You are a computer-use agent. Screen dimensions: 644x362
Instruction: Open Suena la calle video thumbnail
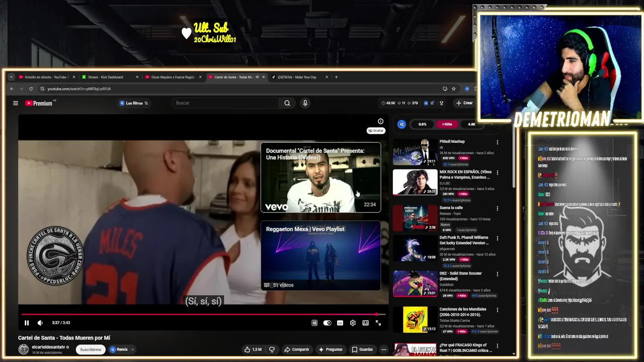click(x=415, y=218)
